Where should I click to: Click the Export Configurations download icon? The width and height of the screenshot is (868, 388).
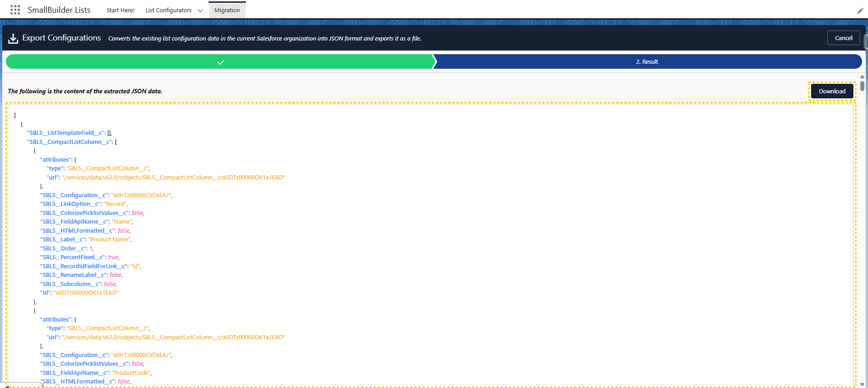(x=13, y=39)
